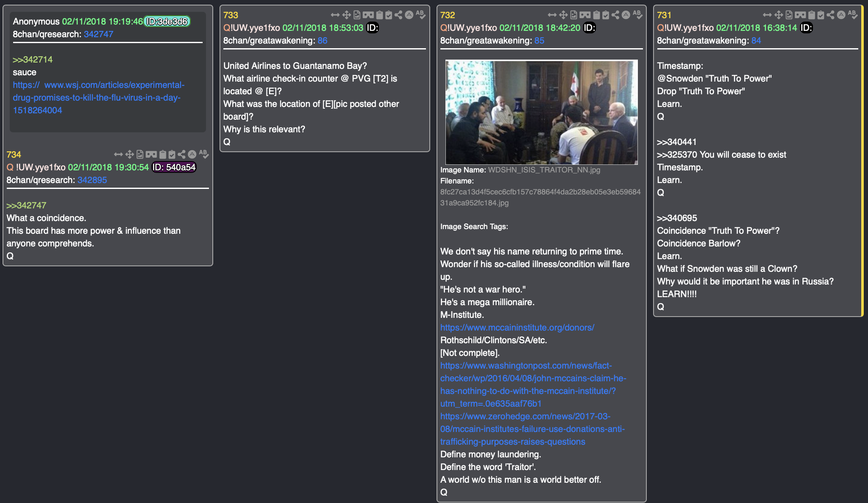868x503 pixels.
Task: Click post number 734 heading
Action: (14, 155)
